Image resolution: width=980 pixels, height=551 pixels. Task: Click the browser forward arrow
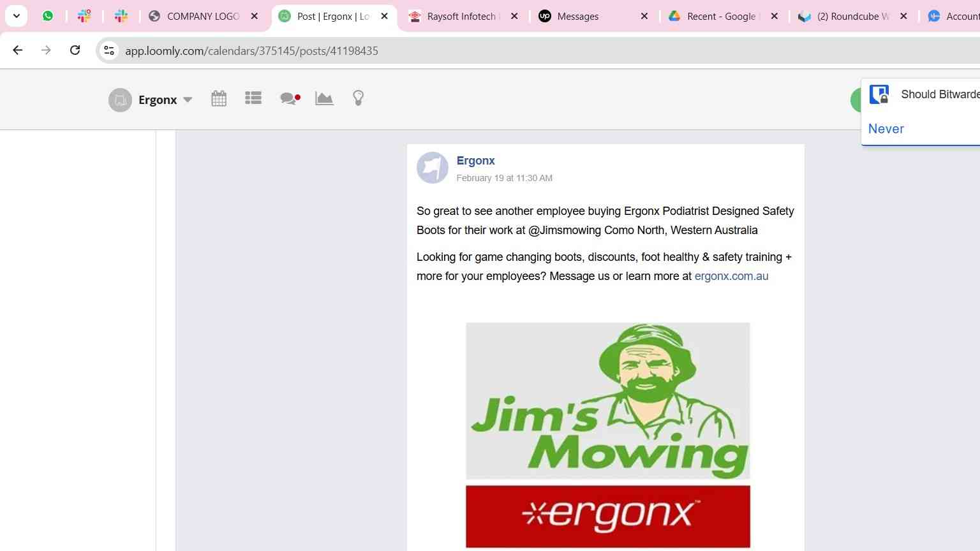[46, 50]
